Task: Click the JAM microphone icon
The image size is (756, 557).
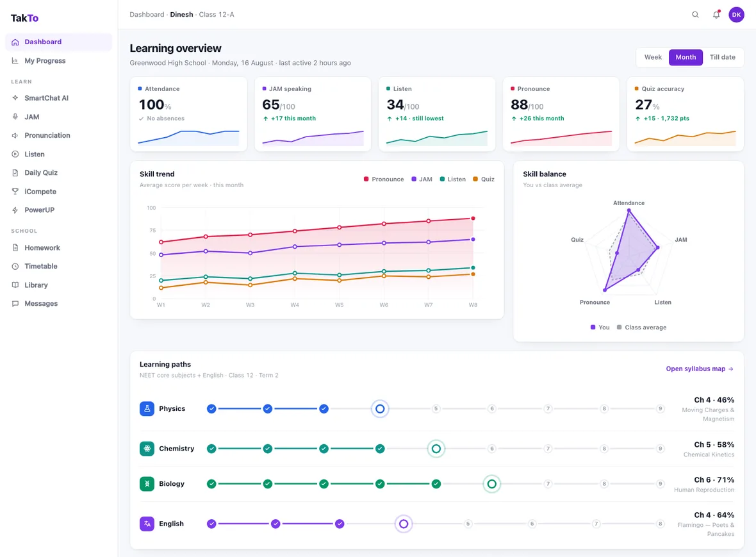Action: pos(15,117)
